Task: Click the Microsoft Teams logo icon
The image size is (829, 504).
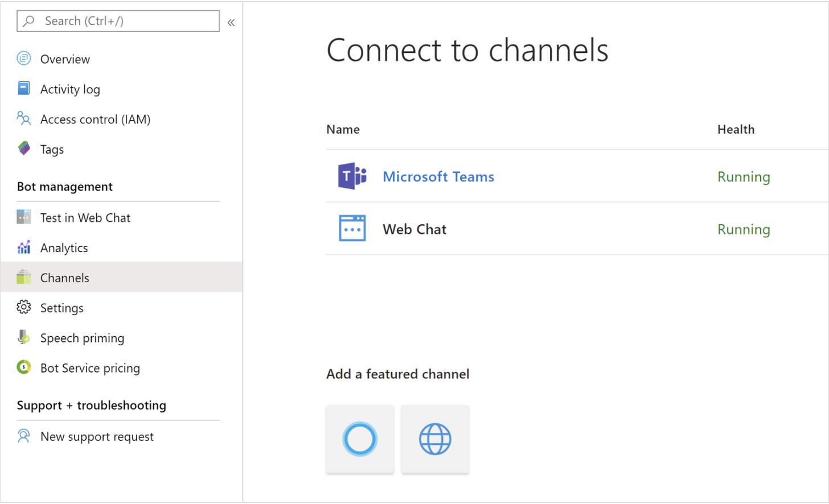Action: tap(352, 176)
